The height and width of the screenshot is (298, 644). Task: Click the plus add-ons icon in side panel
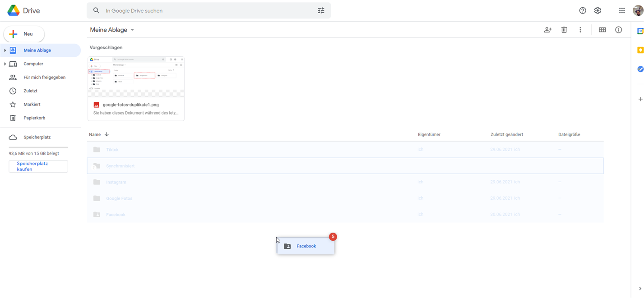[x=640, y=99]
